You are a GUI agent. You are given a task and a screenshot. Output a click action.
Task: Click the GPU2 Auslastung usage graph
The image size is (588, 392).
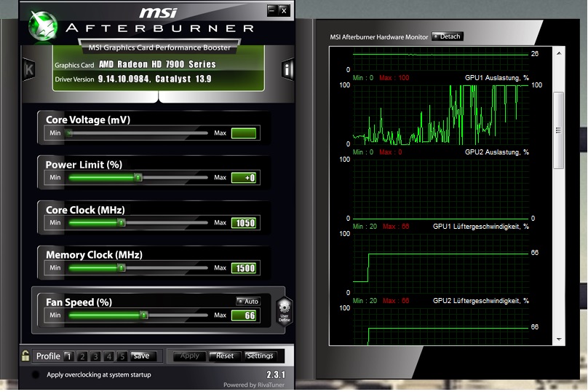click(440, 189)
